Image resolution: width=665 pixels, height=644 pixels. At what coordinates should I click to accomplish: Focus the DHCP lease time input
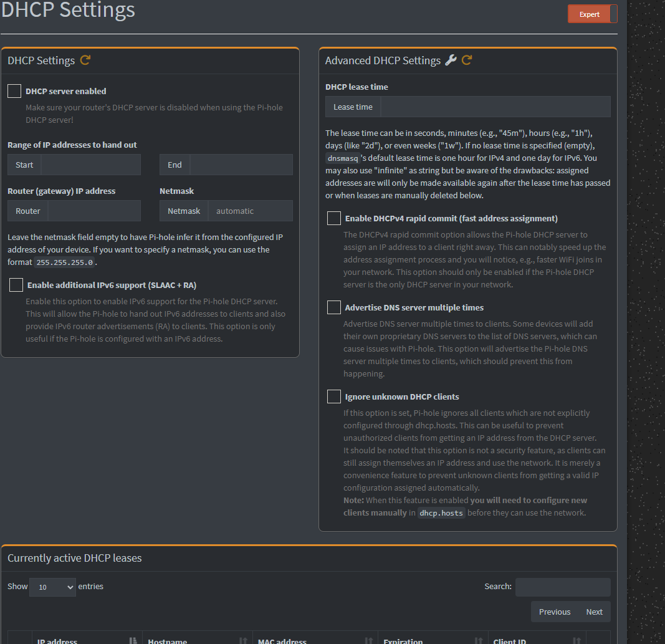click(x=495, y=107)
